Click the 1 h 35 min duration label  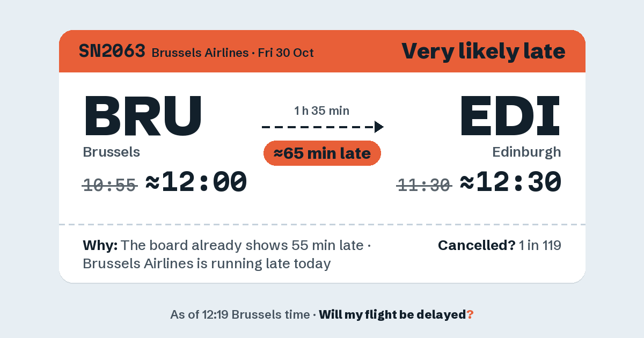(x=322, y=111)
